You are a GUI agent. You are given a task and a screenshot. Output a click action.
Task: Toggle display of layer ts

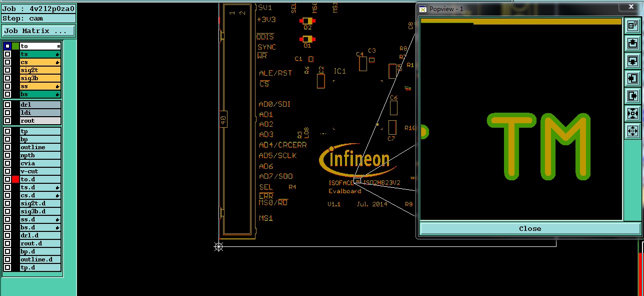(x=7, y=54)
